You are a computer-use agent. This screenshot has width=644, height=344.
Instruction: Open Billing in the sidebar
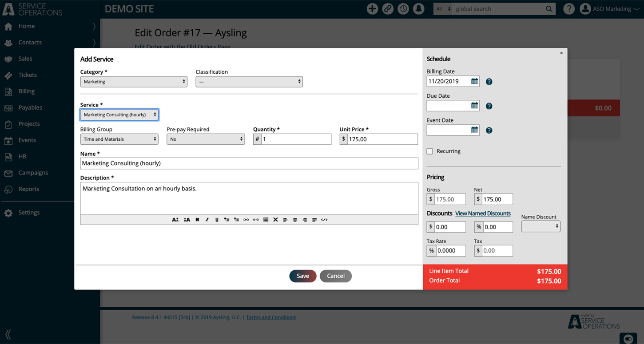[27, 91]
